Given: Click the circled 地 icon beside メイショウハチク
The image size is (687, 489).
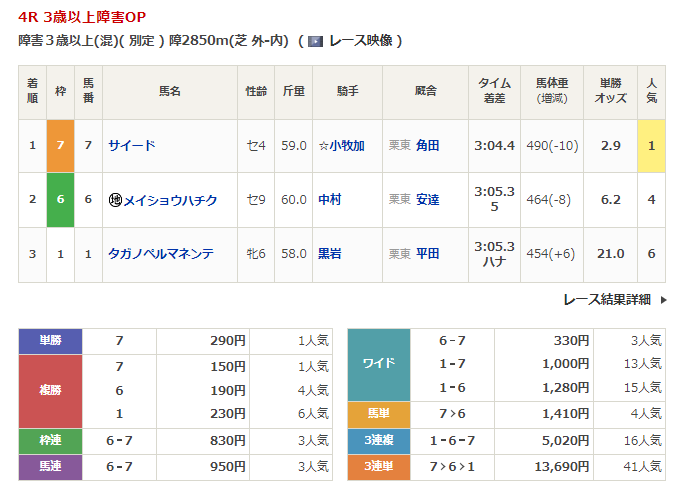Looking at the screenshot, I should coord(115,200).
